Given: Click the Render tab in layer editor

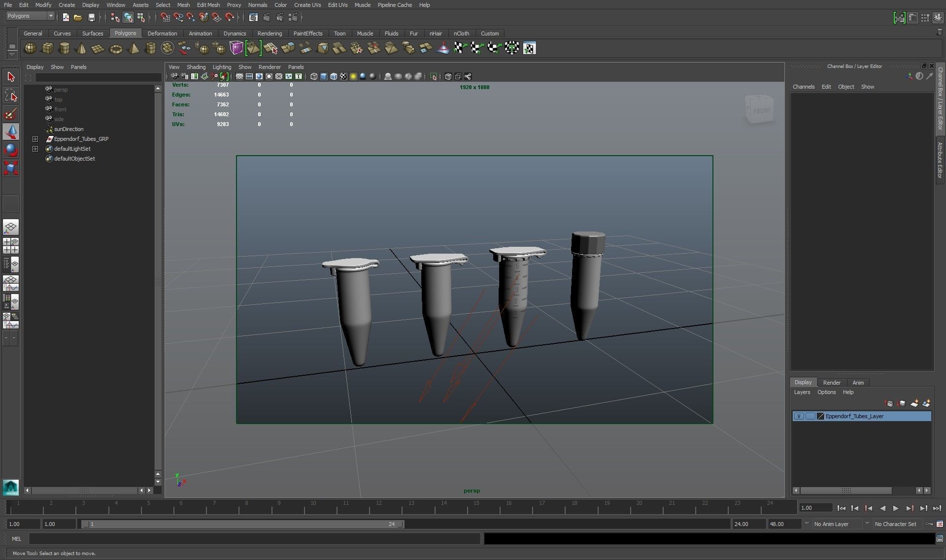Looking at the screenshot, I should [832, 383].
